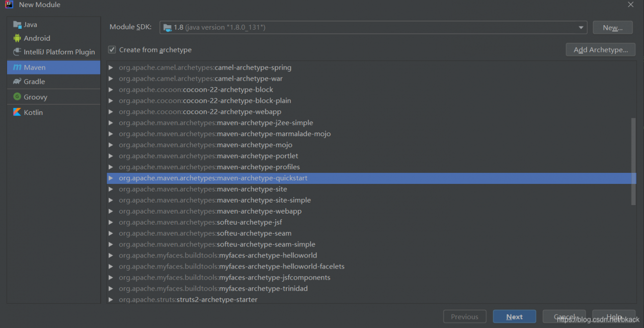
Task: Select the struts2-archetype-starter archetype
Action: click(217, 300)
